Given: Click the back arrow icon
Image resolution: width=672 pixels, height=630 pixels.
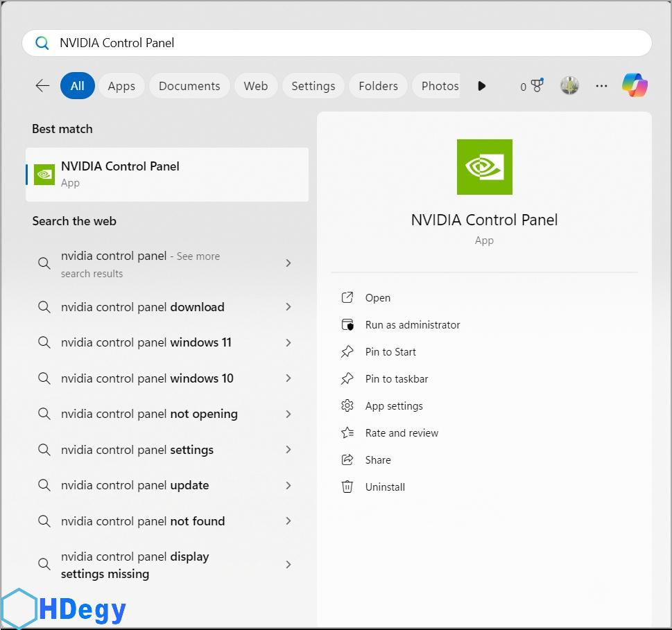Looking at the screenshot, I should (x=42, y=86).
